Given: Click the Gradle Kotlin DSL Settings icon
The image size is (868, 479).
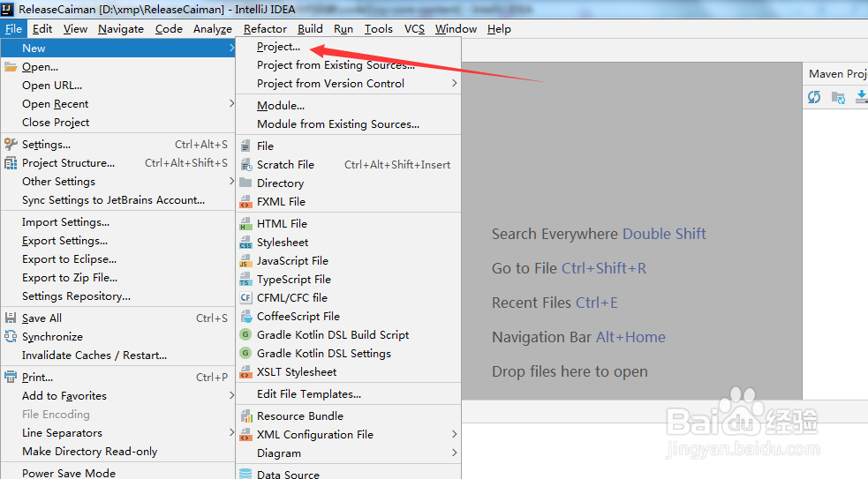Looking at the screenshot, I should pos(245,353).
